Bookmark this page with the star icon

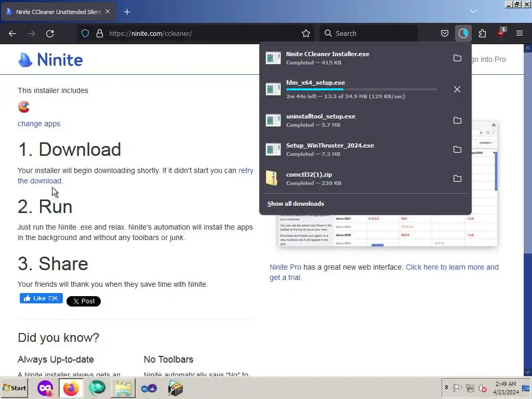[305, 34]
